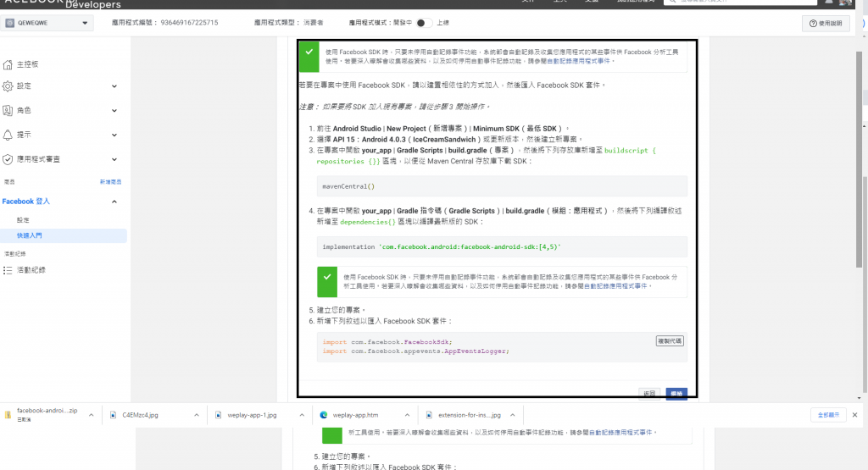Screen dimensions: 868x470
Task: Click the implementation 'com.facebook.android:facebook-android-sdk' code line
Action: point(442,247)
